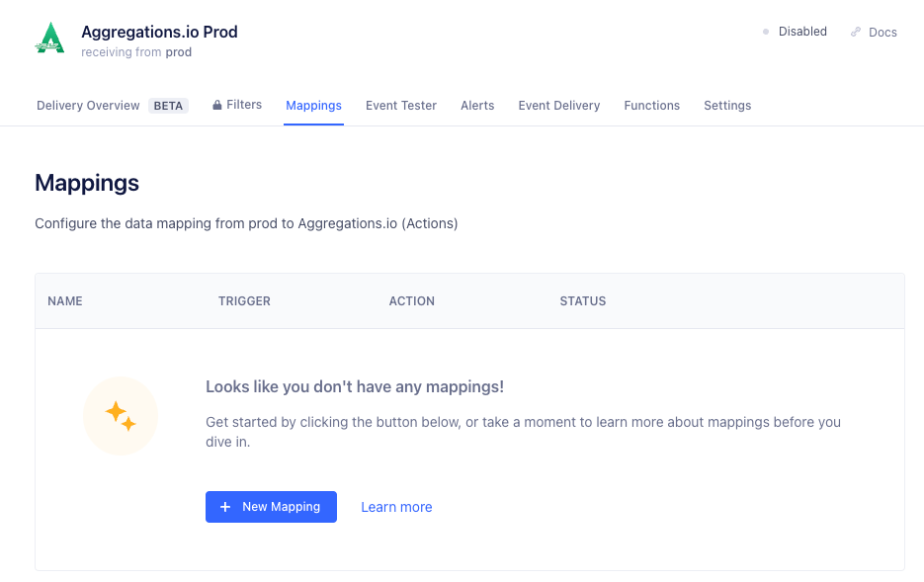Screen dimensions: 924x582
Task: Click the plus icon on New Mapping
Action: [x=225, y=507]
